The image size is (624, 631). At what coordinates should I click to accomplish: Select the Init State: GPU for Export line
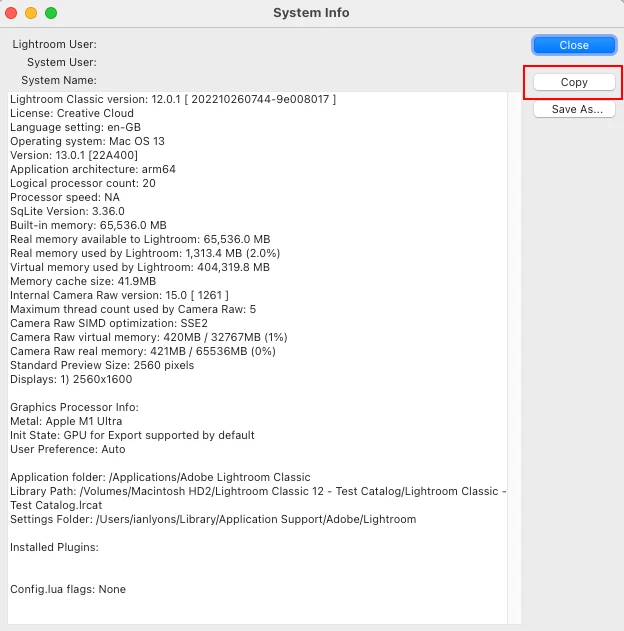[x=132, y=435]
